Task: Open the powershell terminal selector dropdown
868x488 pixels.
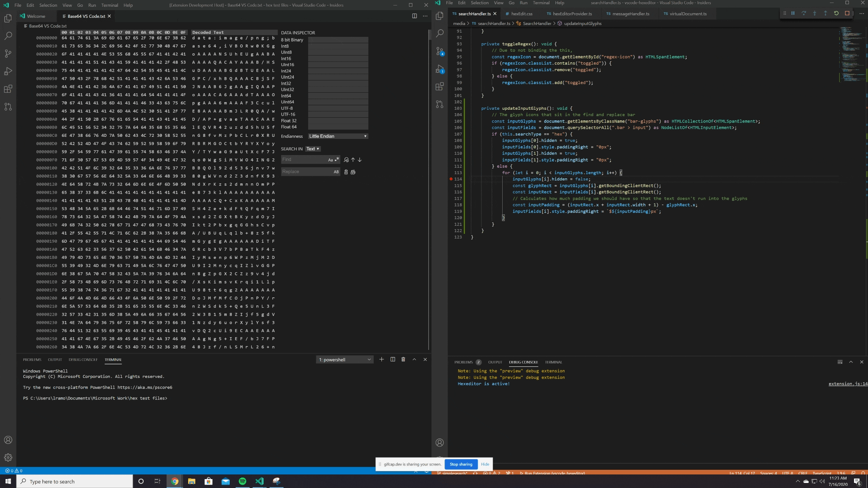Action: [x=345, y=360]
